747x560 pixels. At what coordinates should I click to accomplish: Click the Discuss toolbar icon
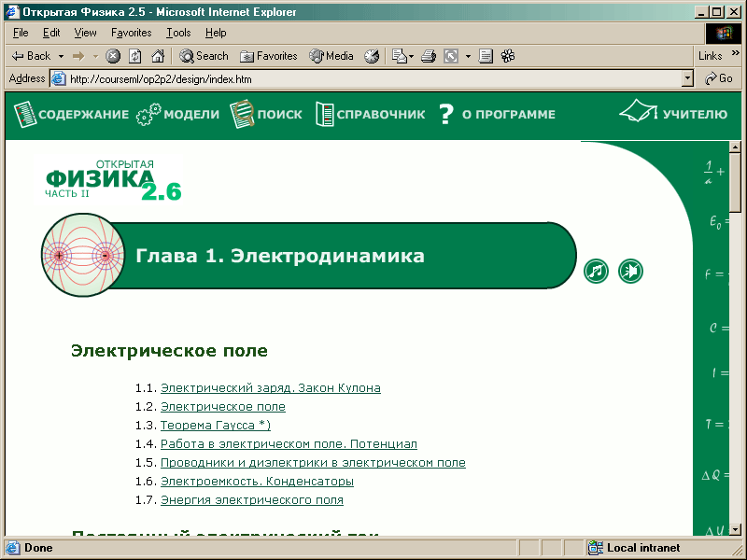pos(486,56)
